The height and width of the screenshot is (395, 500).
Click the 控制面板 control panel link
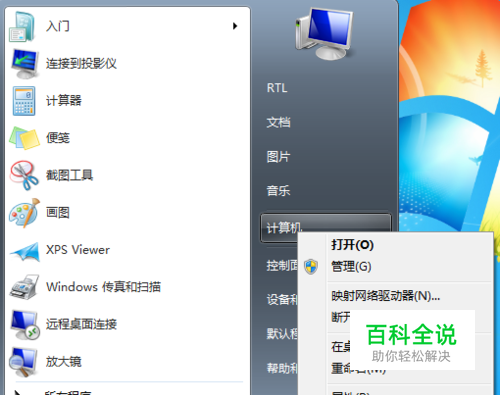[282, 266]
